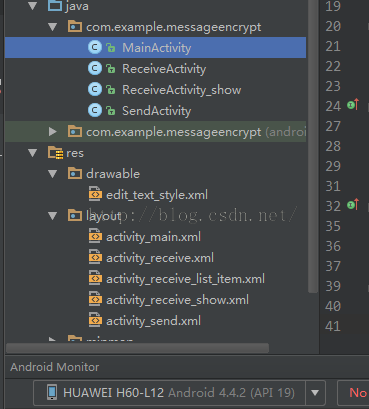Click line number 41 in the gutter
The width and height of the screenshot is (369, 409).
pyautogui.click(x=333, y=326)
